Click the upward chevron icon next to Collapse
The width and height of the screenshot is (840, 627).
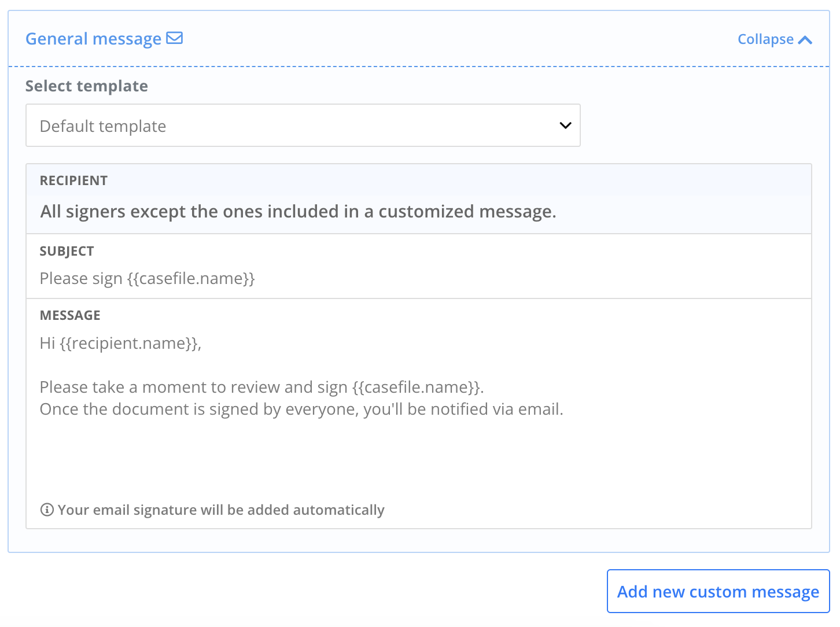coord(805,40)
